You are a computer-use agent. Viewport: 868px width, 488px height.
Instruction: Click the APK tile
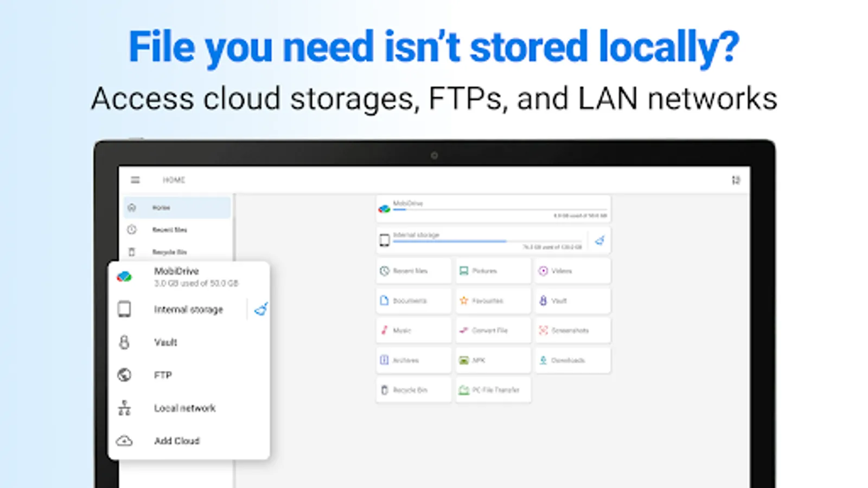(493, 360)
